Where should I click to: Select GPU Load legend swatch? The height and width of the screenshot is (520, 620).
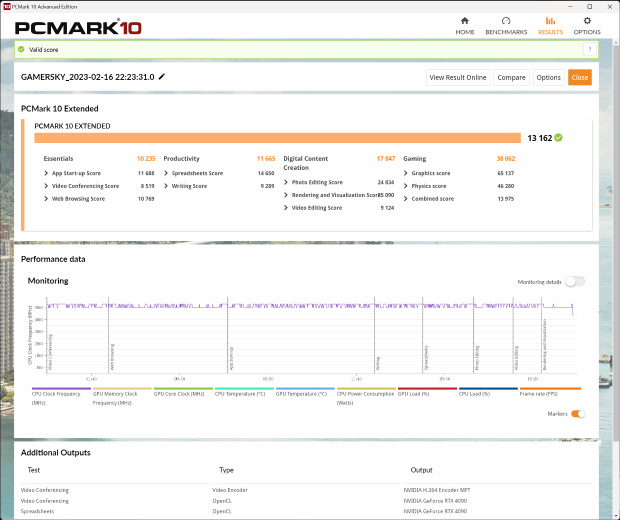(427, 389)
